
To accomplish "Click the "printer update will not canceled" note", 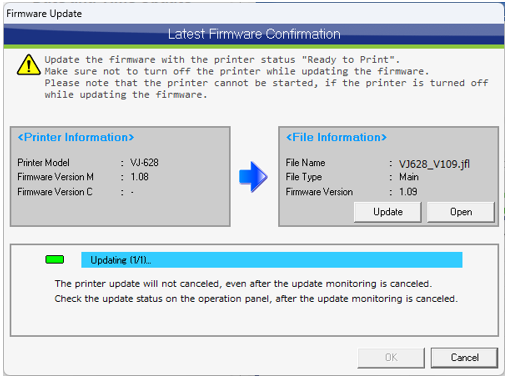I will pos(243,284).
